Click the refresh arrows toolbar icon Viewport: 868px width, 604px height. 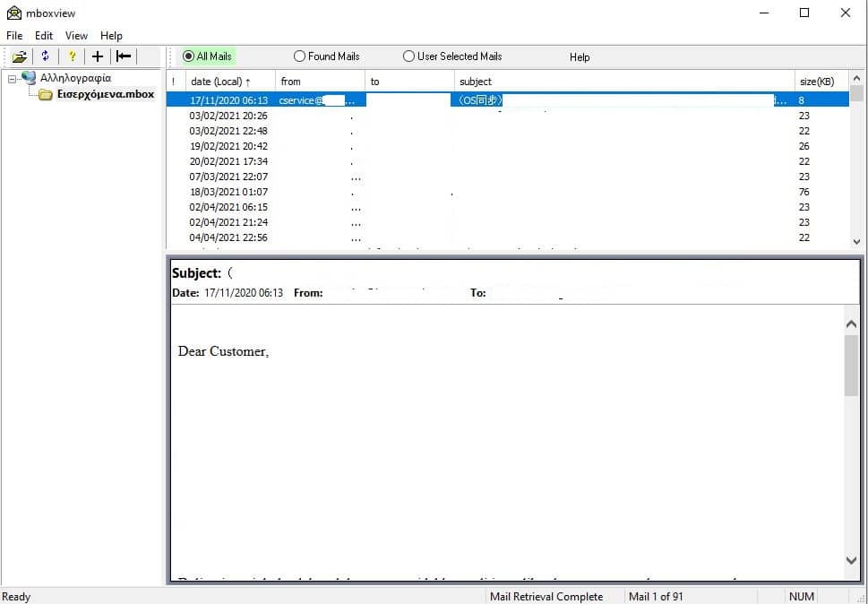coord(45,56)
